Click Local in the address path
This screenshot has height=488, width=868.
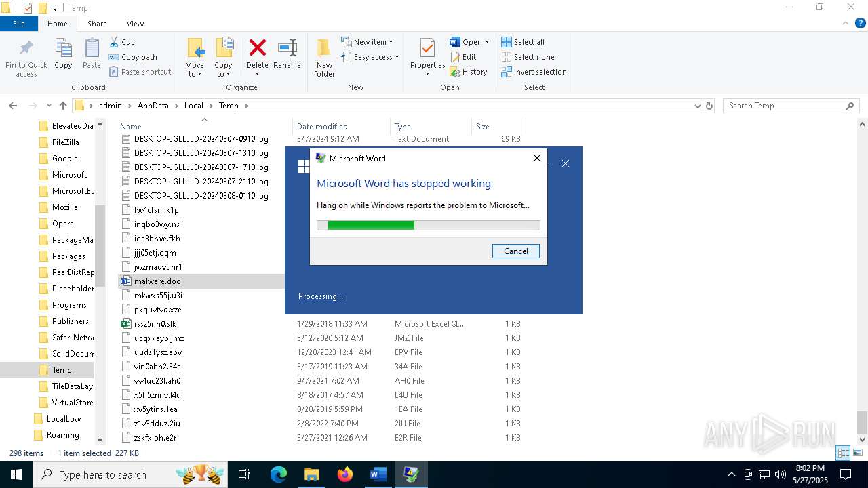(193, 106)
